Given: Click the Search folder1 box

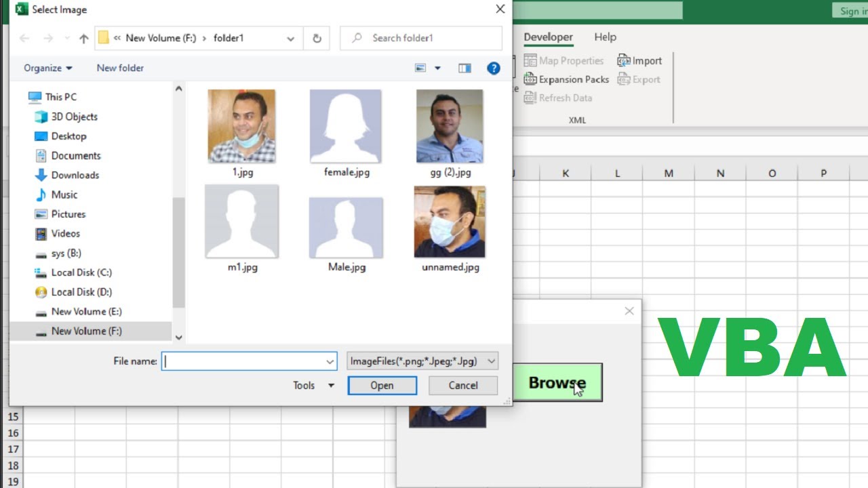Looking at the screenshot, I should (421, 39).
